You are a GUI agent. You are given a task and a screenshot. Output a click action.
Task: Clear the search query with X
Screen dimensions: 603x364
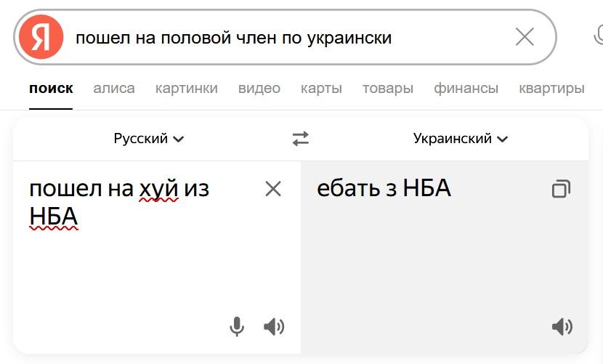coord(525,37)
